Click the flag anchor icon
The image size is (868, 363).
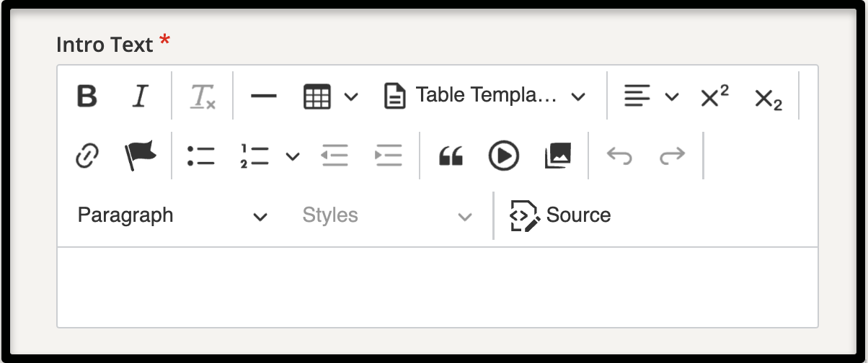tap(140, 156)
